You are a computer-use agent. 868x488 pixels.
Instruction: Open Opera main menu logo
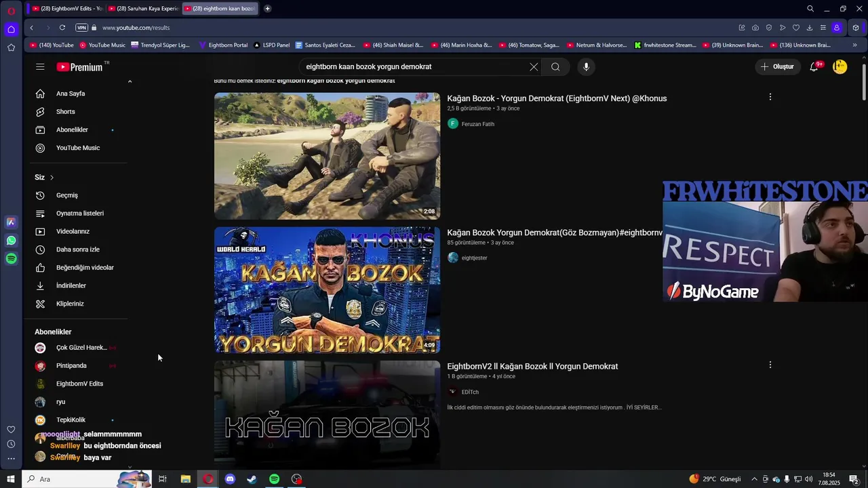pos(11,10)
